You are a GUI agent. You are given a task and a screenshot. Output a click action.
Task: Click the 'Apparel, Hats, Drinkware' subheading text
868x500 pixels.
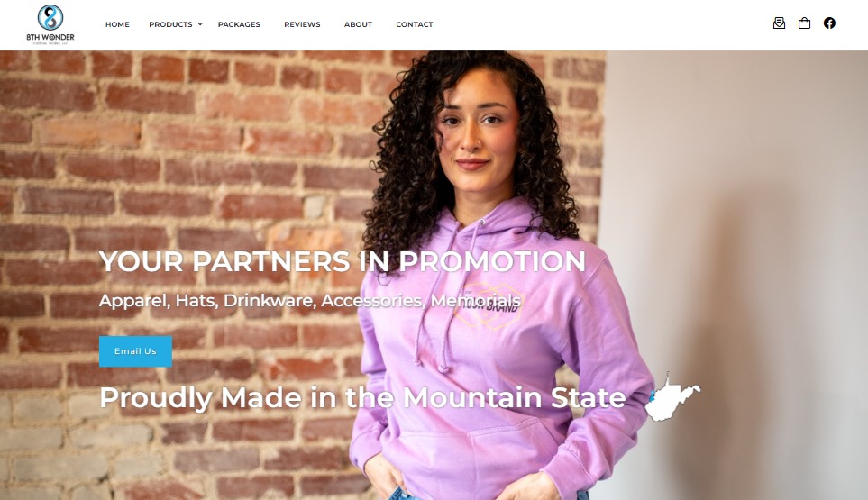point(309,301)
